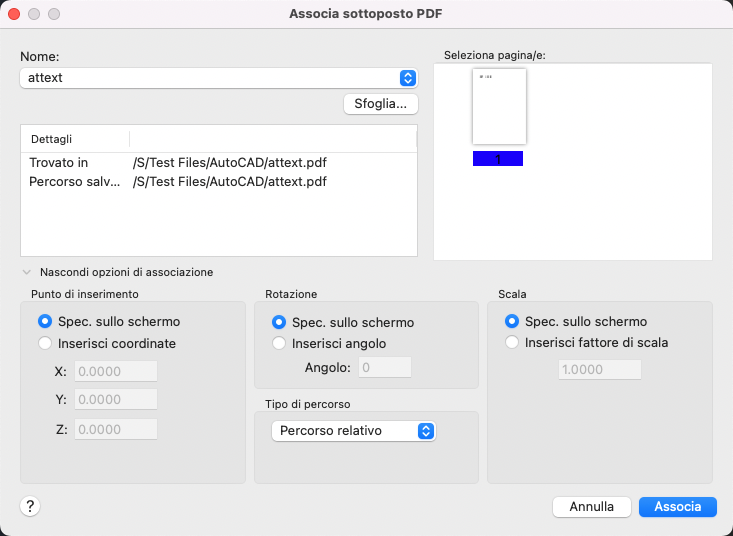Select PDF page 1 thumbnail
The height and width of the screenshot is (536, 733).
[499, 107]
